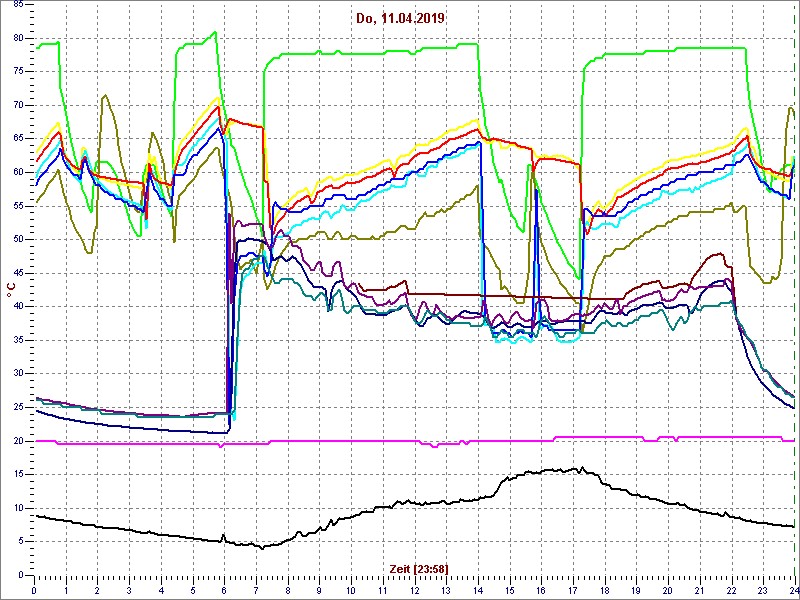The width and height of the screenshot is (800, 600).
Task: Click hour '14' on the time axis
Action: pos(478,588)
